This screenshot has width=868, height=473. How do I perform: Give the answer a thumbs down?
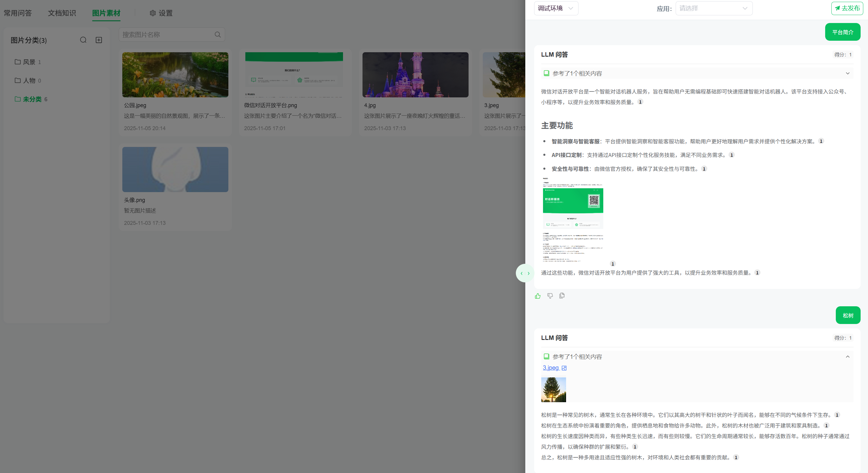[550, 296]
